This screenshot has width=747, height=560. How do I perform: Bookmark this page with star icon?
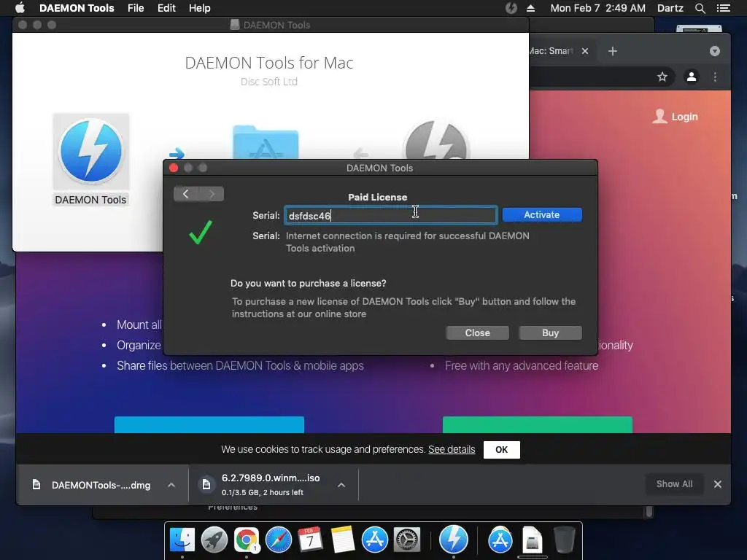coord(662,77)
